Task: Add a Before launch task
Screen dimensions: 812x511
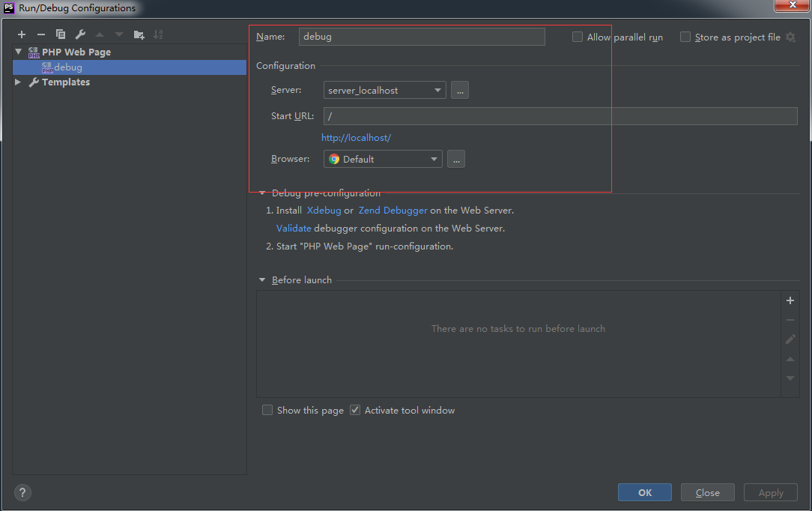Action: 790,300
